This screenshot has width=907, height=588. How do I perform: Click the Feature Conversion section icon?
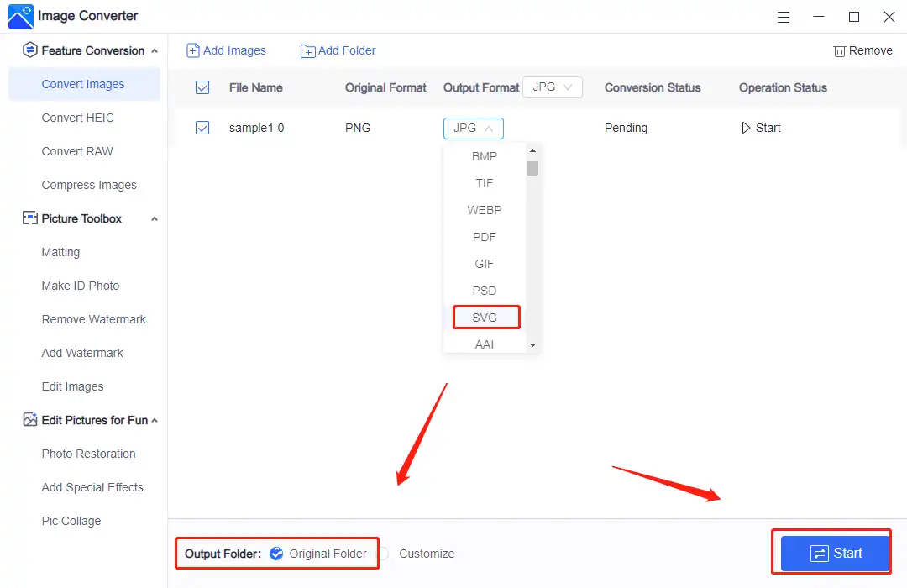[29, 50]
